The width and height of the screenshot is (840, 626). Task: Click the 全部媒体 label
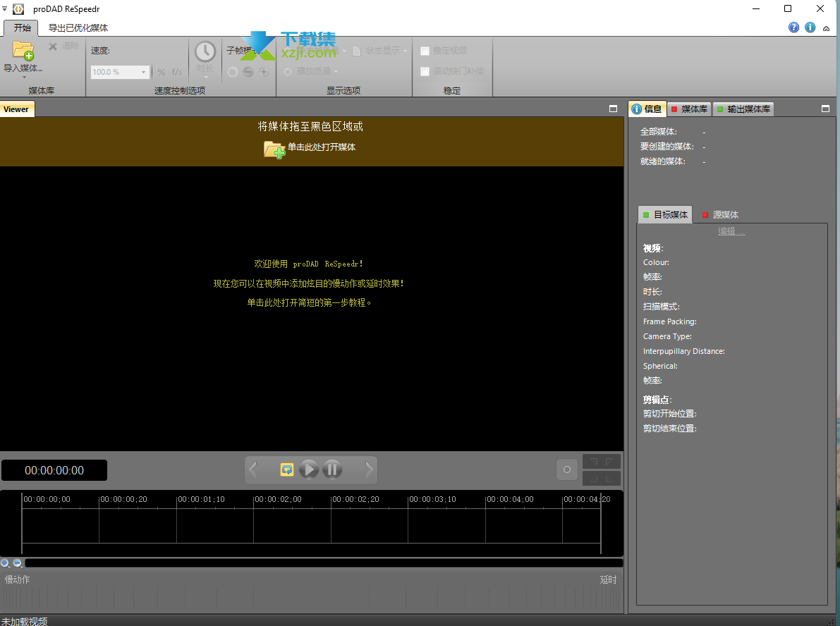pyautogui.click(x=659, y=132)
